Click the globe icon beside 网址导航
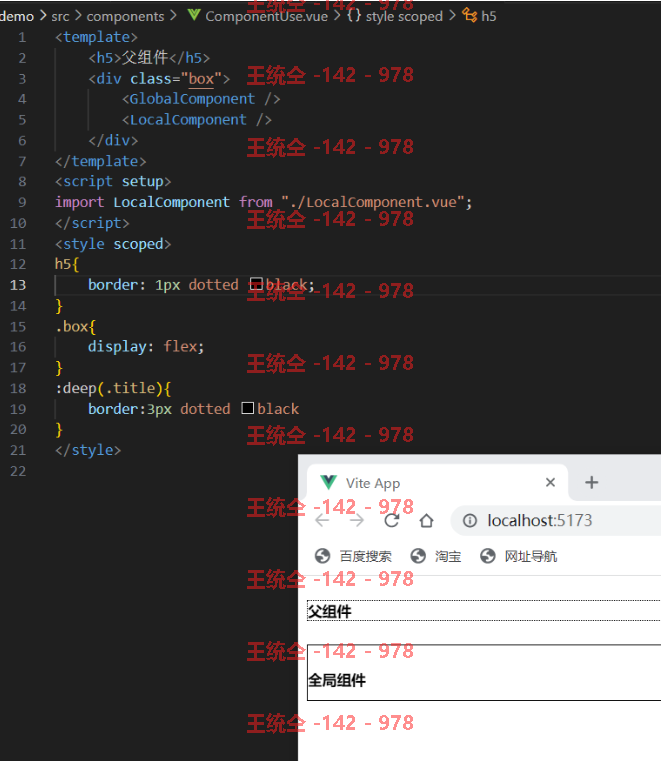The image size is (661, 774). coord(488,556)
